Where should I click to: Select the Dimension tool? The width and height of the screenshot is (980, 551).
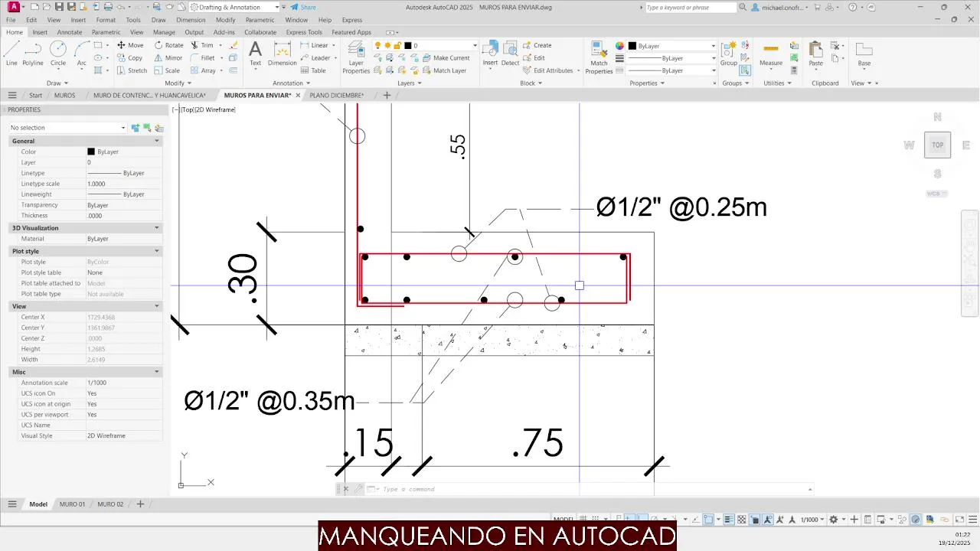coord(283,54)
